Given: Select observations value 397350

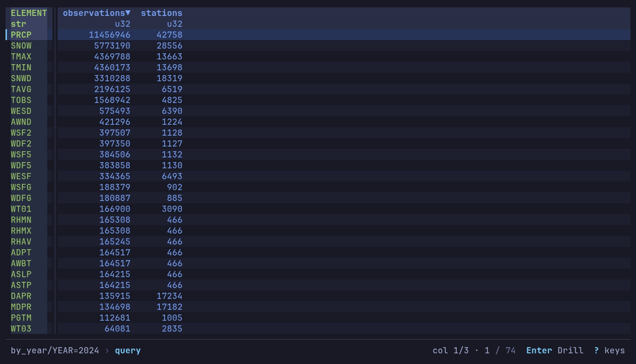Looking at the screenshot, I should pos(115,144).
